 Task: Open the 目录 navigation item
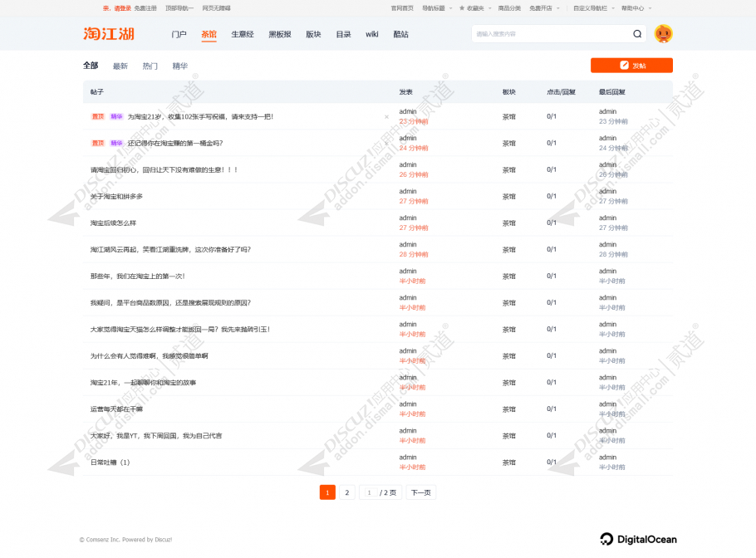click(343, 34)
